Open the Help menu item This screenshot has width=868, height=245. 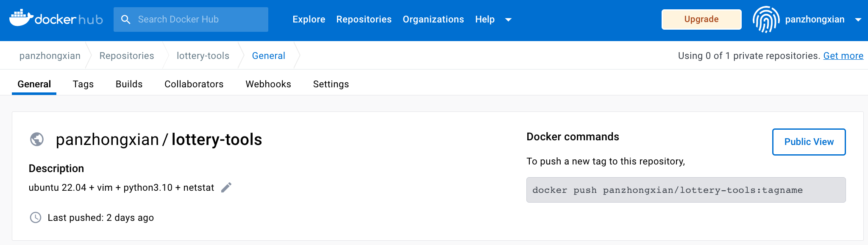[485, 19]
